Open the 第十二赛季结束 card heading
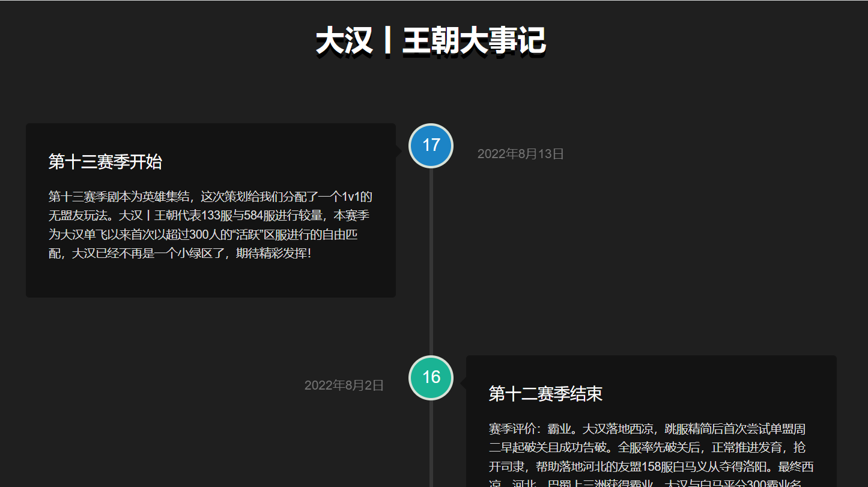The image size is (868, 487). point(545,394)
